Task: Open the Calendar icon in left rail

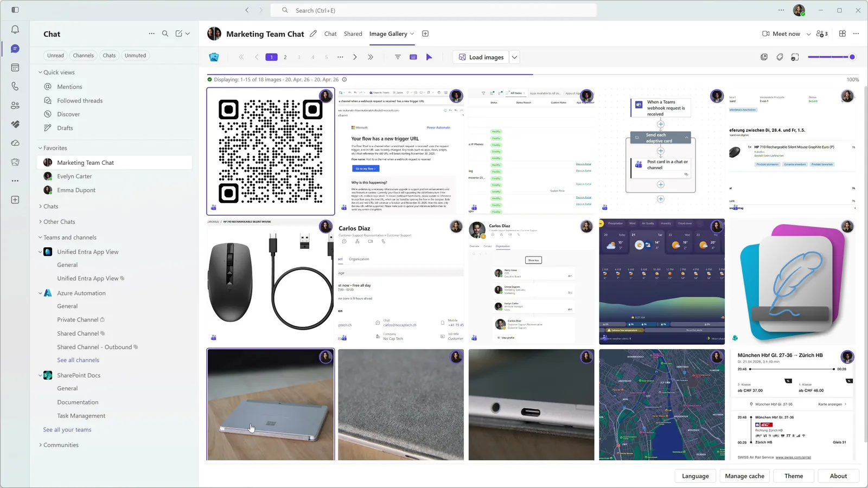Action: [x=15, y=68]
